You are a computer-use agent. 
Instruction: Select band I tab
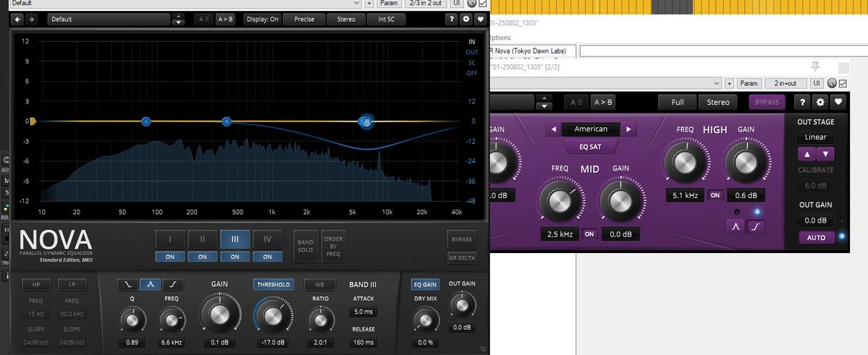coord(170,239)
